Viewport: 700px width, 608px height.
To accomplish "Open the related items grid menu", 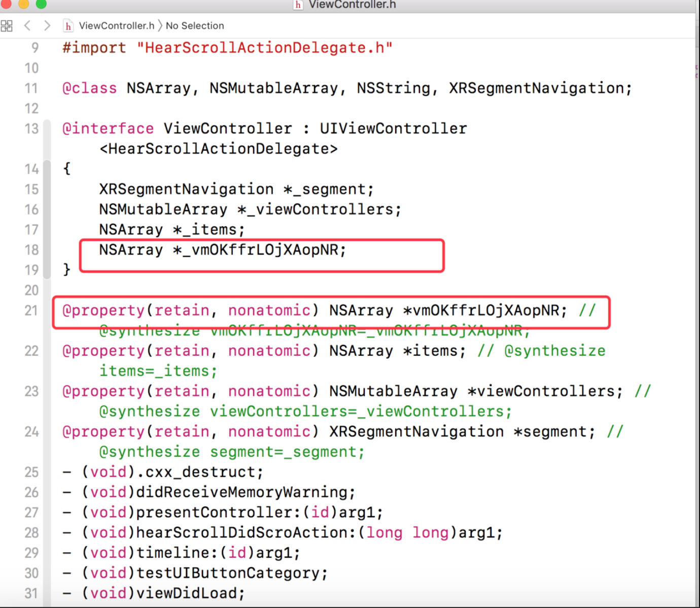I will pyautogui.click(x=7, y=26).
